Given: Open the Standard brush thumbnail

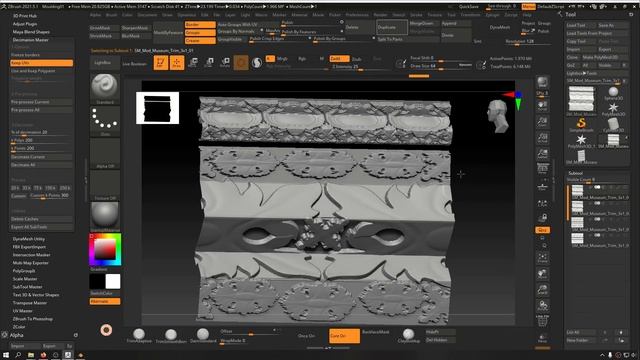Looking at the screenshot, I should click(x=105, y=89).
